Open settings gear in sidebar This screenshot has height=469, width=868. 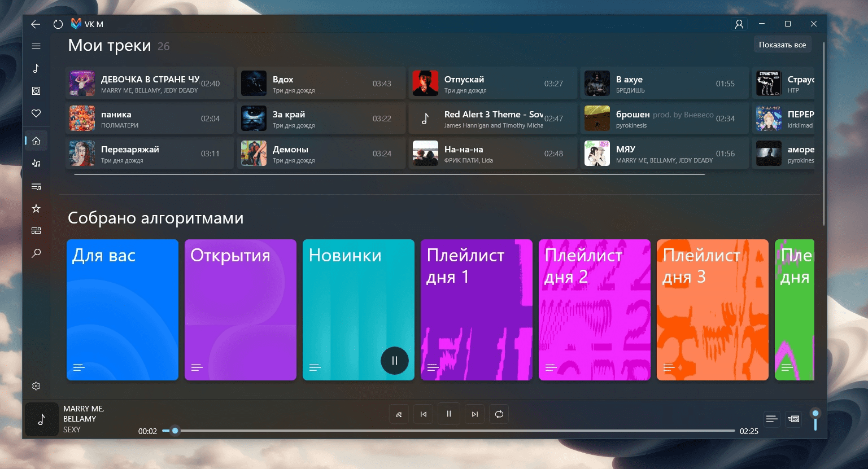pos(36,386)
